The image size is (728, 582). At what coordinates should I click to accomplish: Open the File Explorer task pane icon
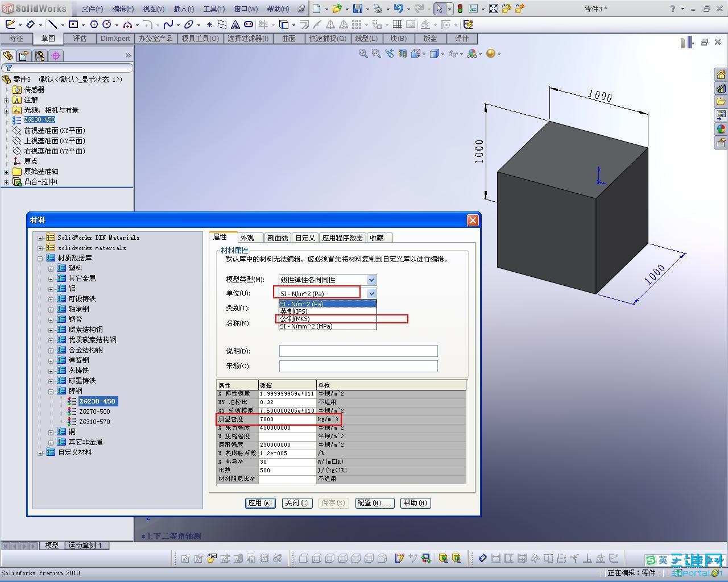point(721,102)
